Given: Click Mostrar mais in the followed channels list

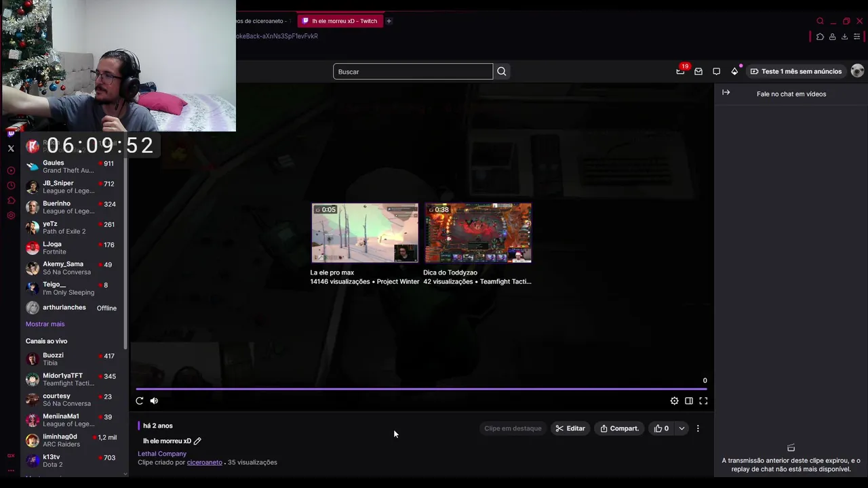Looking at the screenshot, I should coord(45,324).
